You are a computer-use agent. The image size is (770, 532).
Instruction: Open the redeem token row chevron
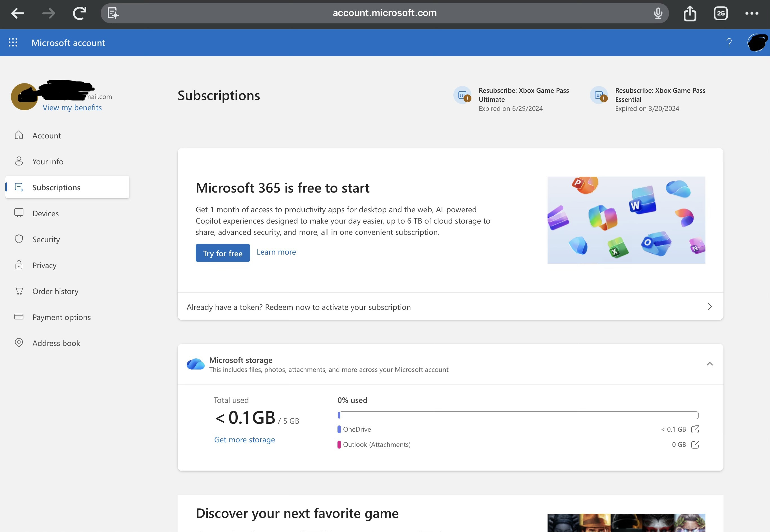(x=710, y=306)
